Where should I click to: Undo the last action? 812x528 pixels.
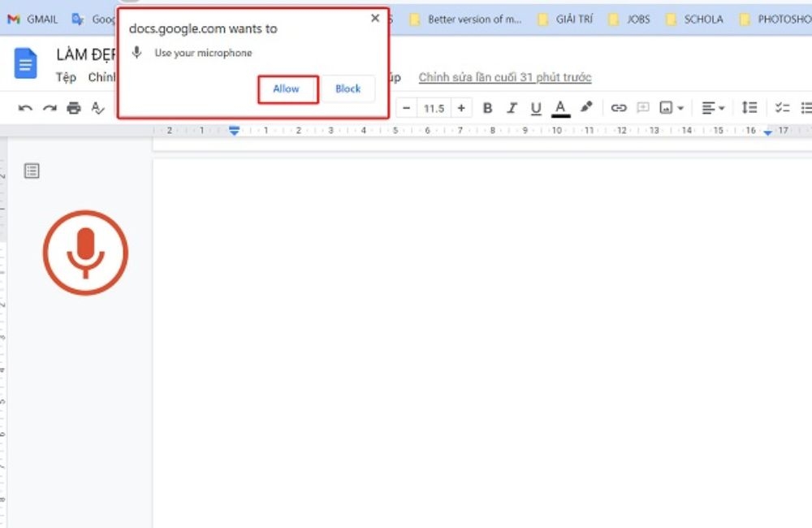tap(25, 108)
